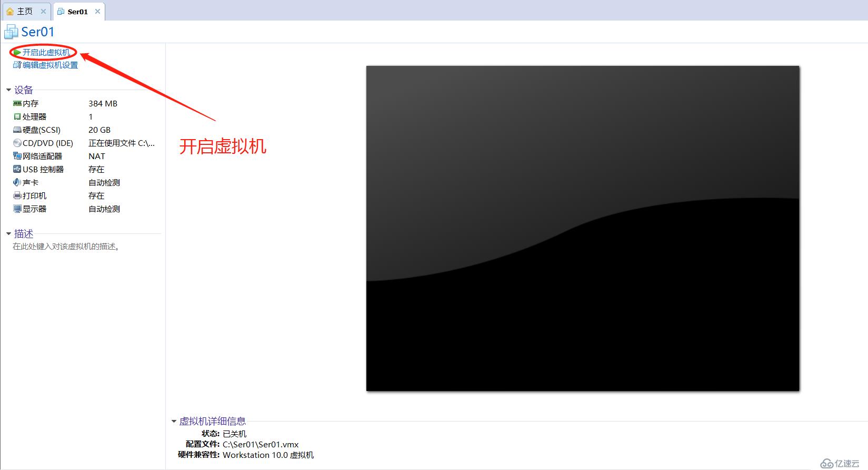
Task: Open 编辑虚拟机设置 link
Action: [51, 65]
